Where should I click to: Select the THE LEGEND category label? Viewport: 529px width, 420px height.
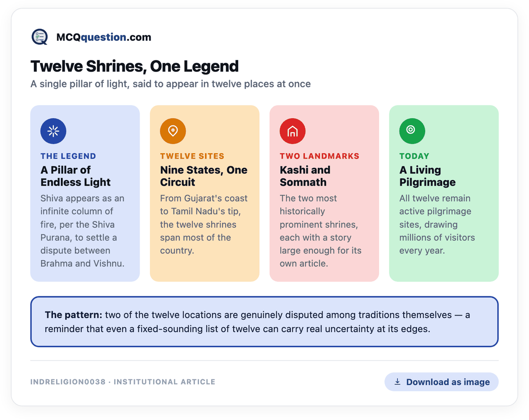click(x=68, y=156)
